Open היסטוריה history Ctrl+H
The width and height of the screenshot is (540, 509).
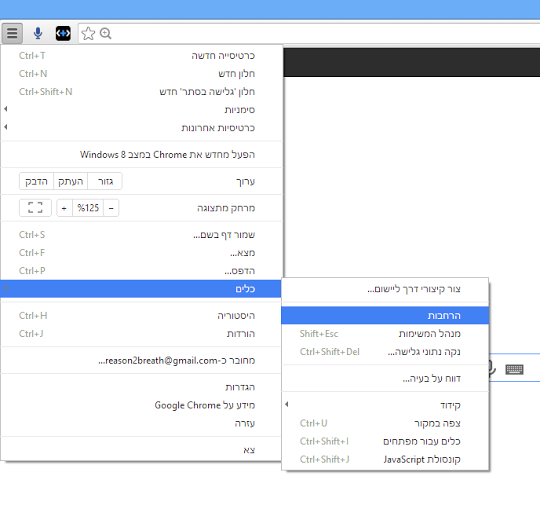(141, 315)
